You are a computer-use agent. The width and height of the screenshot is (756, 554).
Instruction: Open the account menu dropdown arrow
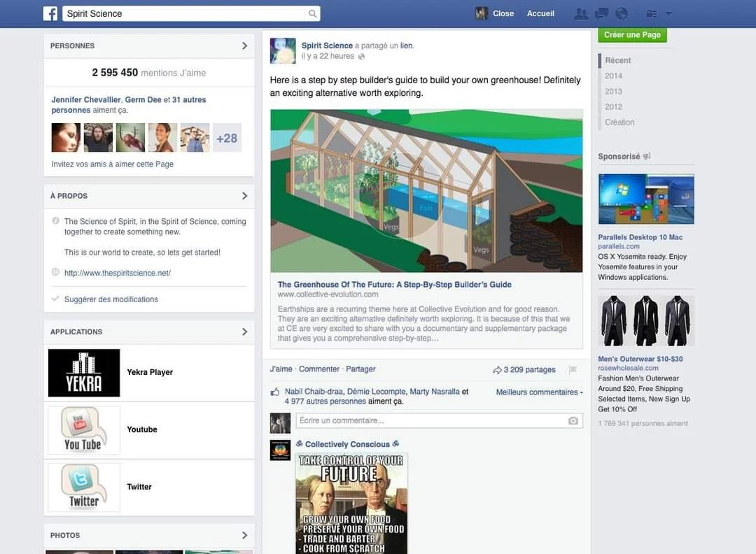point(668,14)
